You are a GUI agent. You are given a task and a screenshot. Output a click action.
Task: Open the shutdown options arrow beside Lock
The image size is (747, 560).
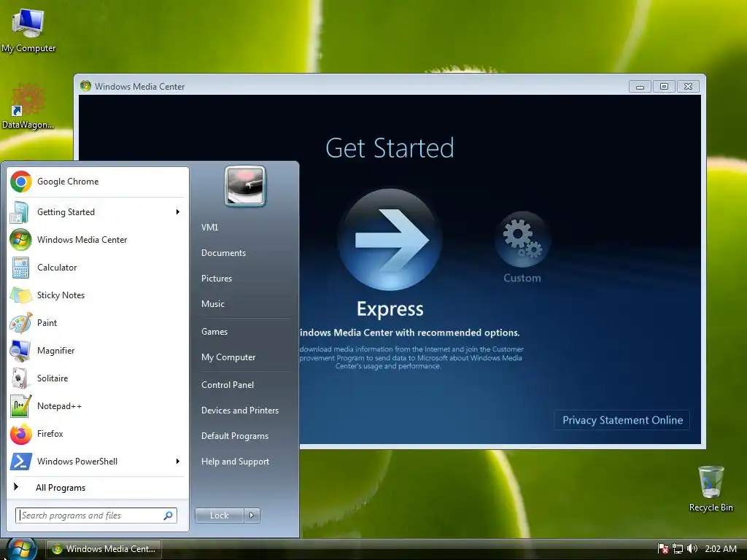pyautogui.click(x=252, y=516)
